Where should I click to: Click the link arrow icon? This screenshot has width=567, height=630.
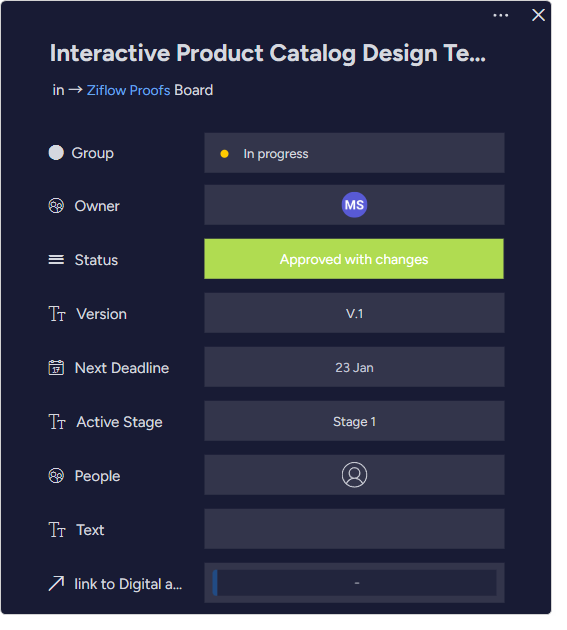click(x=56, y=583)
